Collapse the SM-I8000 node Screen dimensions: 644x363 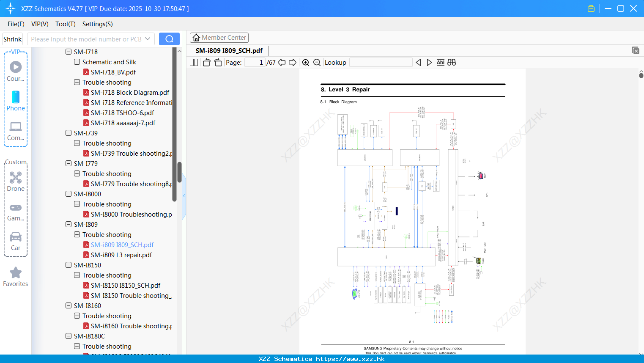point(69,194)
